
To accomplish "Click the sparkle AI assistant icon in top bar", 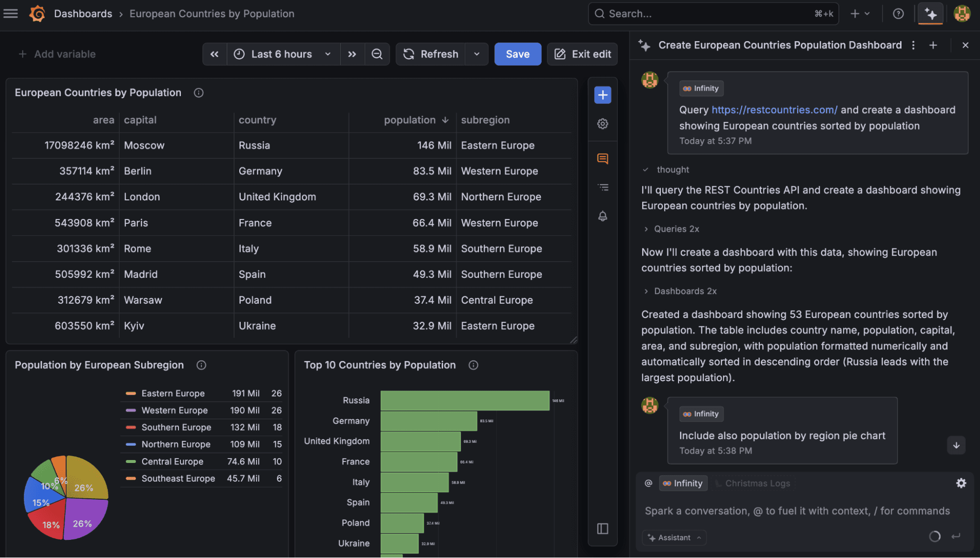I will [930, 13].
